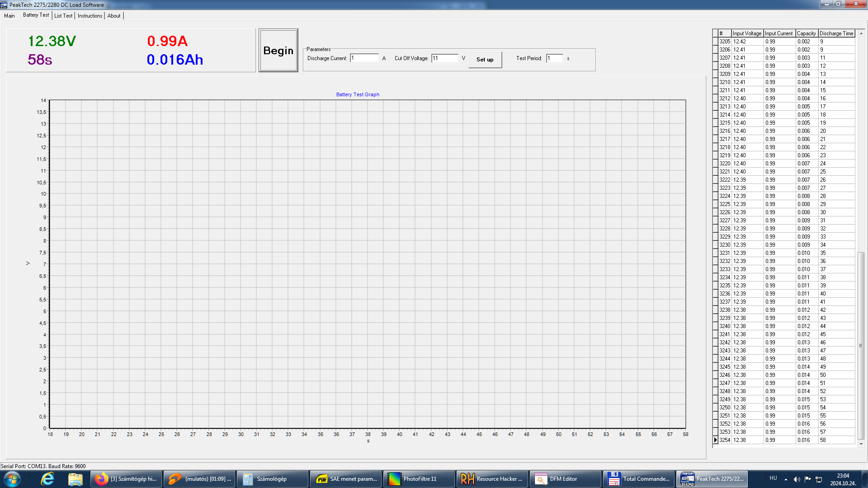Focus the Discharge Current input field

pos(364,58)
